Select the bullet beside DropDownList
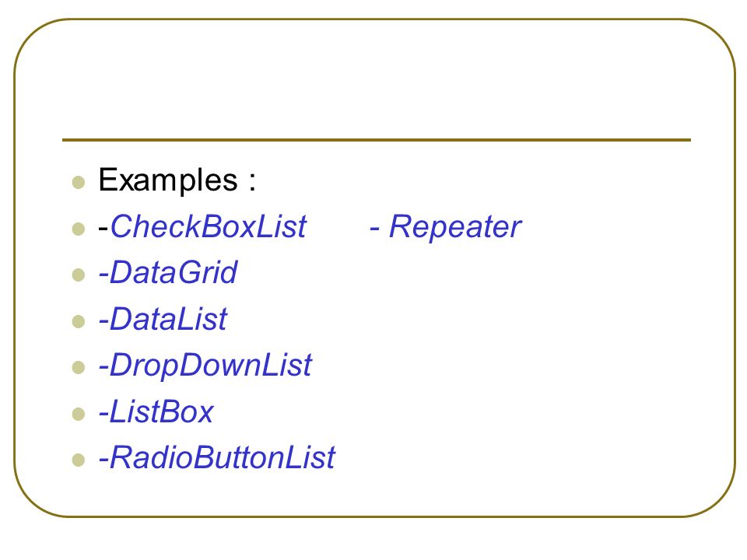This screenshot has width=747, height=560. 78,368
